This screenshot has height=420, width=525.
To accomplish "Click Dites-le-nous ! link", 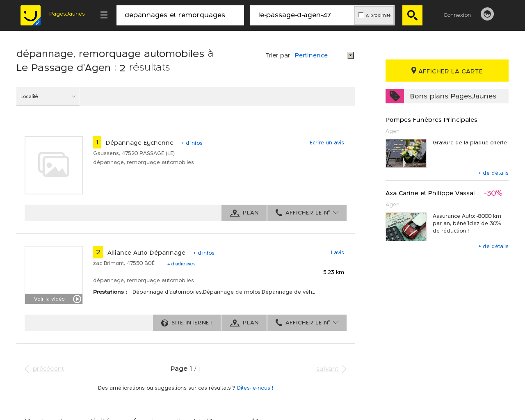I will tap(255, 388).
